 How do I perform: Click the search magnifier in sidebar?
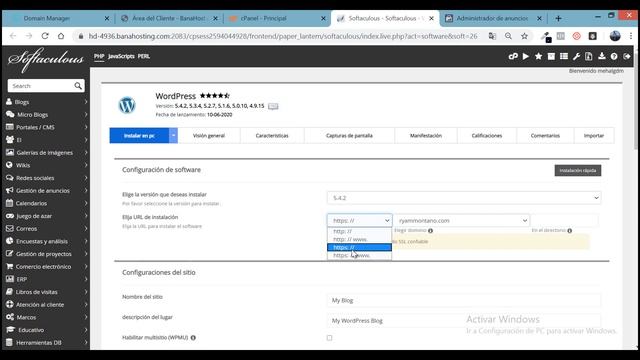pos(78,86)
